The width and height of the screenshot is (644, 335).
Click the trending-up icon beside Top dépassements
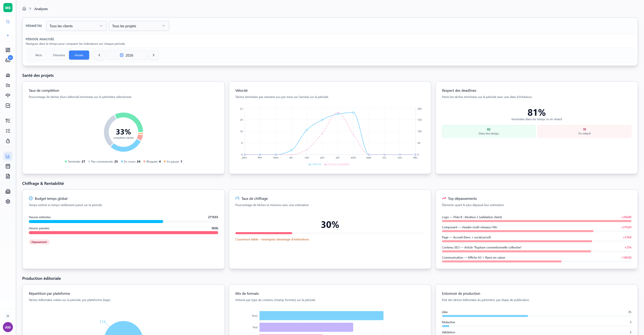point(444,198)
